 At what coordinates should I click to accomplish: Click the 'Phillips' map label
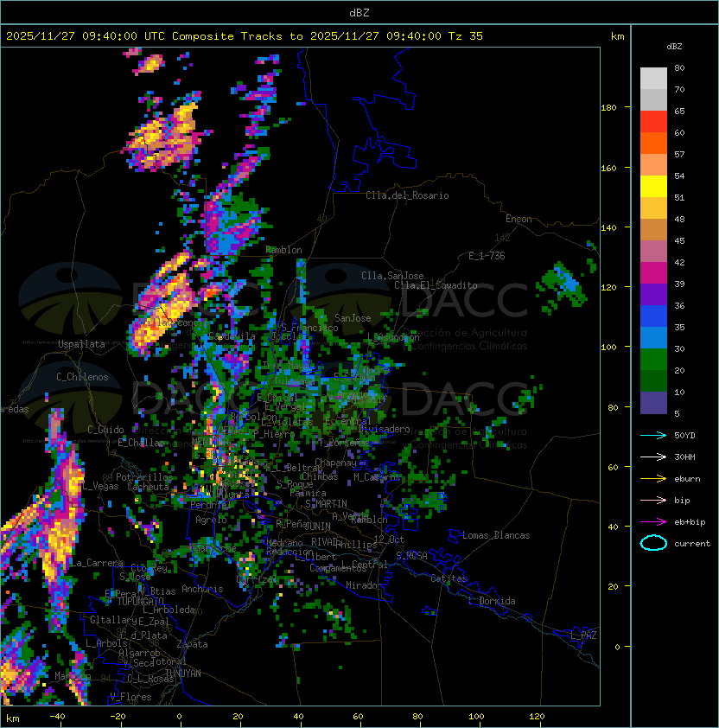(355, 545)
